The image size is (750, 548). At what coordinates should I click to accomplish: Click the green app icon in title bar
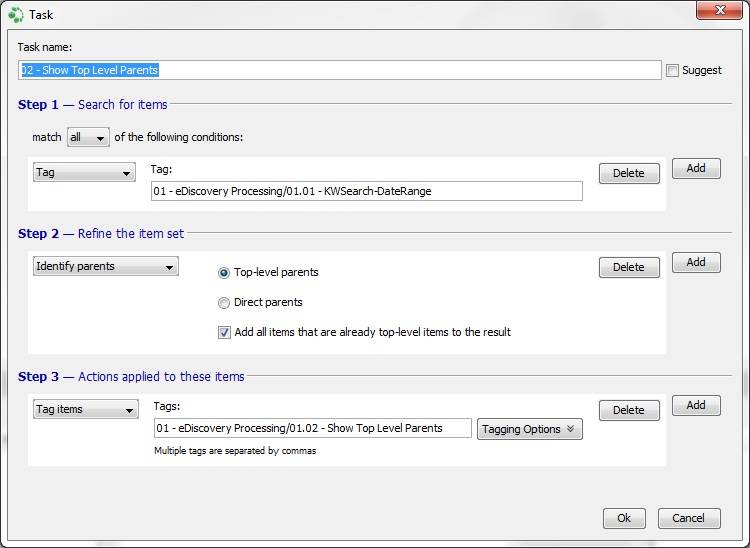(15, 15)
